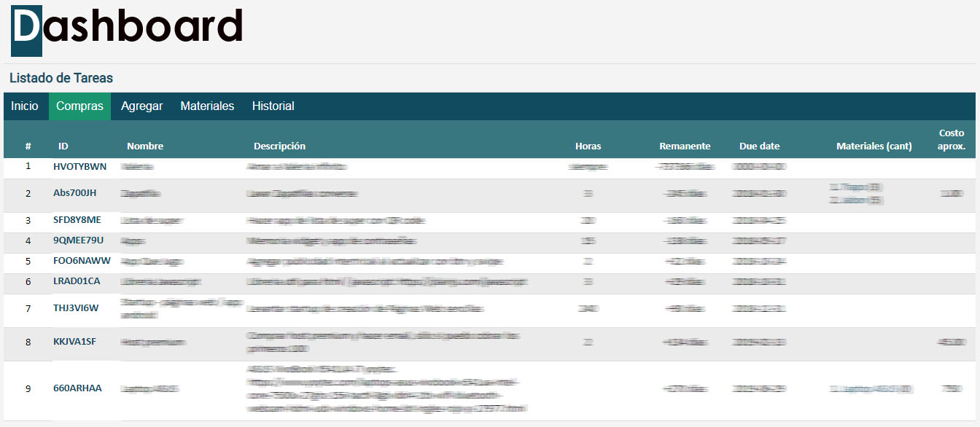This screenshot has height=427, width=980.
Task: Open task ID SFD8Y8ME
Action: pyautogui.click(x=77, y=220)
